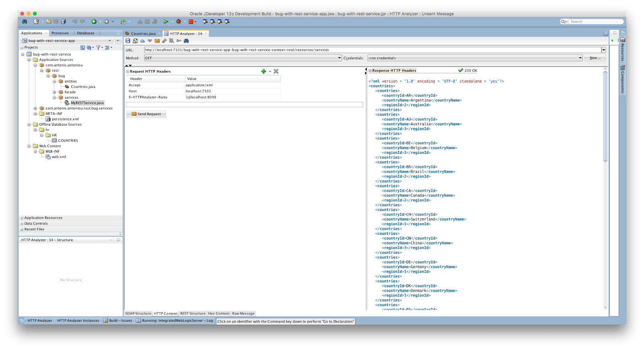This screenshot has width=644, height=350.
Task: Expand the facade package node
Action: [x=55, y=92]
